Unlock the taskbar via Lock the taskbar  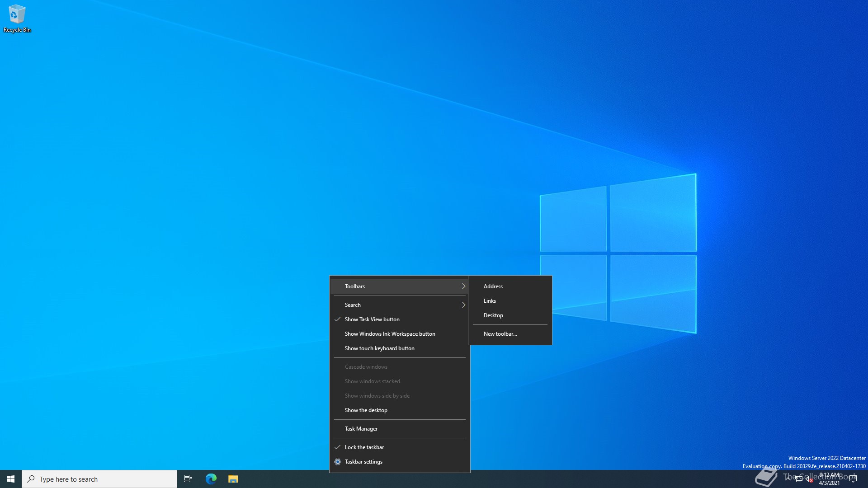coord(400,447)
